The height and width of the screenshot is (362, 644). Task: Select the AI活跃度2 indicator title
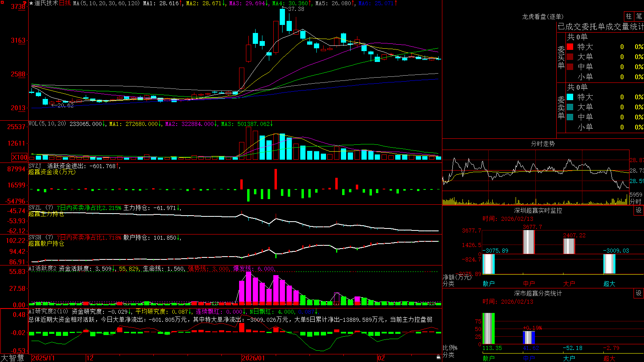click(x=42, y=268)
